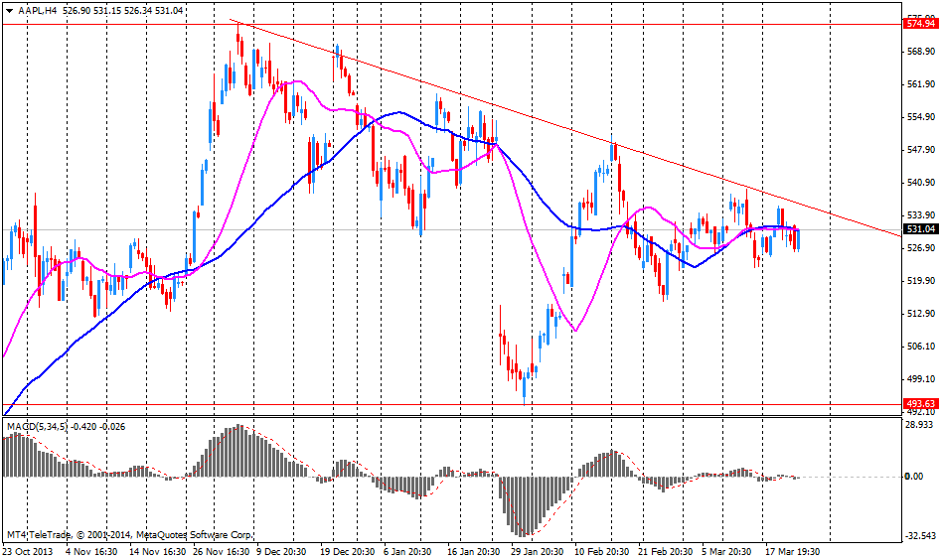
Task: Click the 23 Oct 2013 date label
Action: pyautogui.click(x=28, y=551)
